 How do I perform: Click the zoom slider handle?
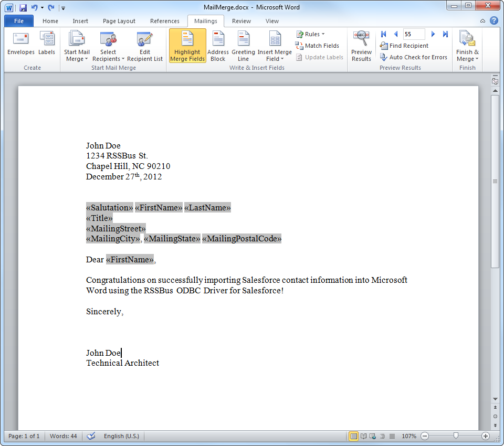pos(456,436)
